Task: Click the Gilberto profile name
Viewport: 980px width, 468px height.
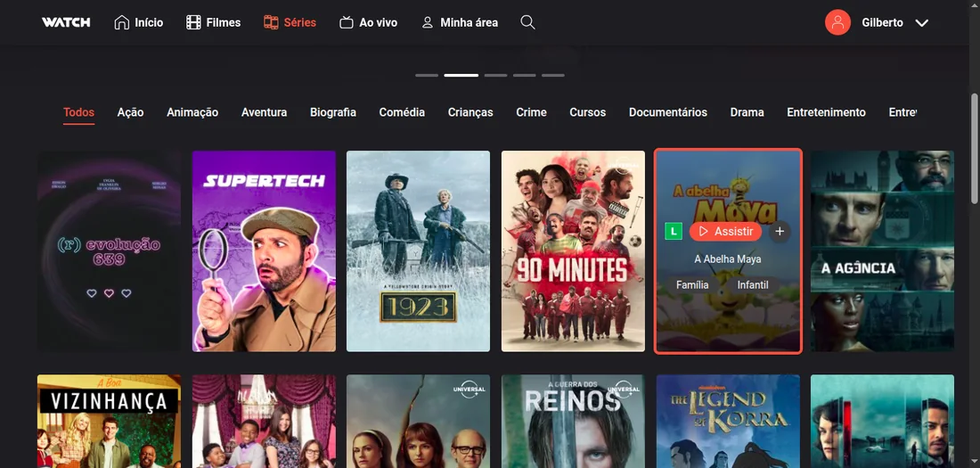Action: [x=882, y=22]
